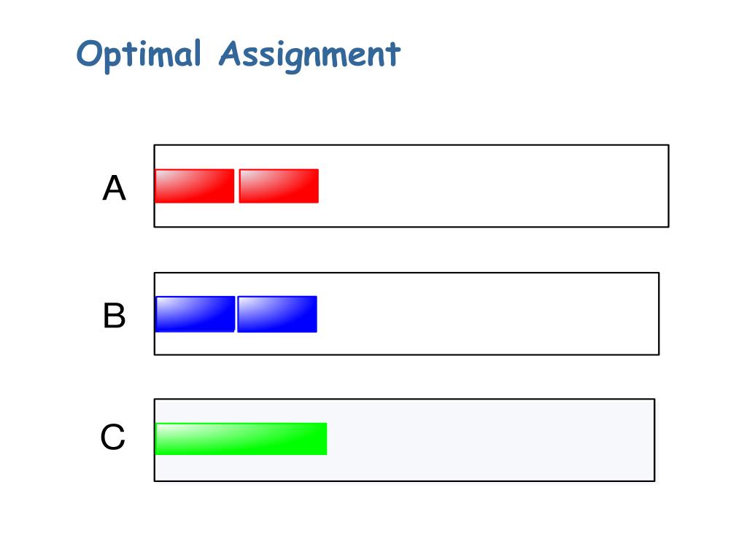This screenshot has height=560, width=747.
Task: Click the first blue block in row B
Action: pos(196,314)
